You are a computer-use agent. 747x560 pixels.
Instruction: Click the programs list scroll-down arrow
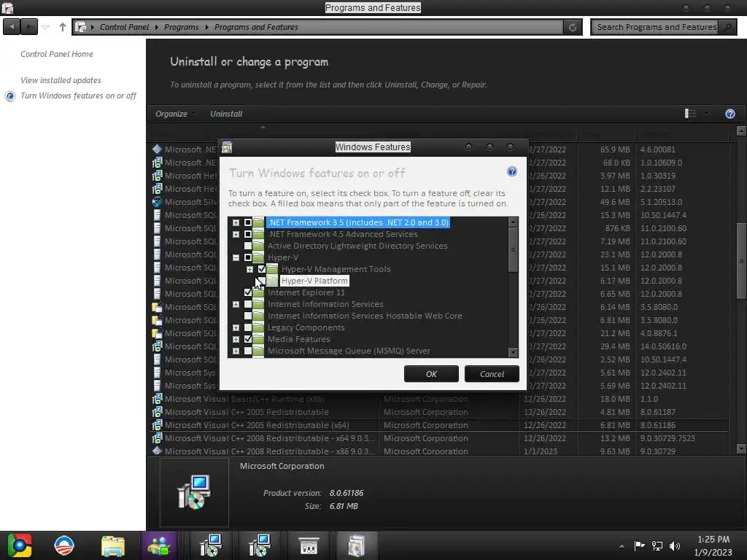(741, 448)
